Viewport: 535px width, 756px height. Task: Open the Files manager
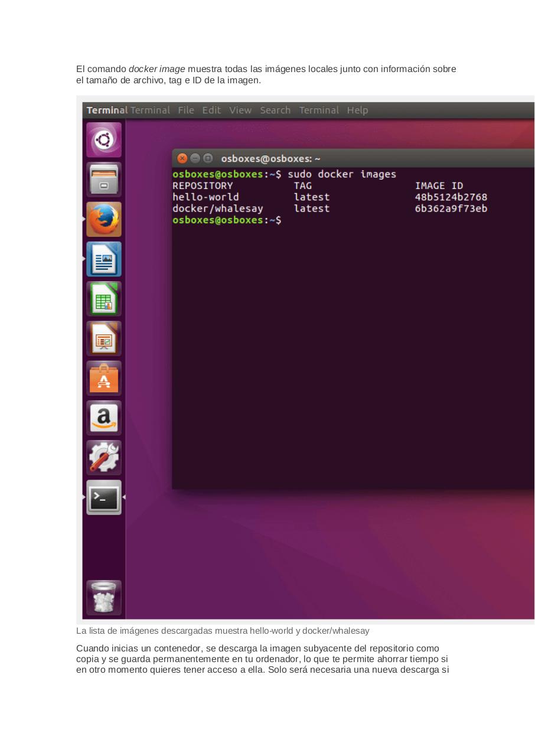[x=103, y=179]
